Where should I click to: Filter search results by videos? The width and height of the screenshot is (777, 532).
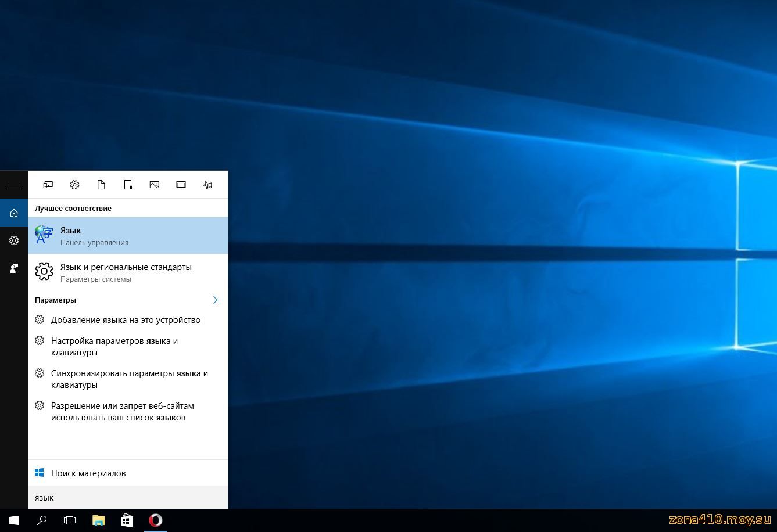pyautogui.click(x=181, y=185)
